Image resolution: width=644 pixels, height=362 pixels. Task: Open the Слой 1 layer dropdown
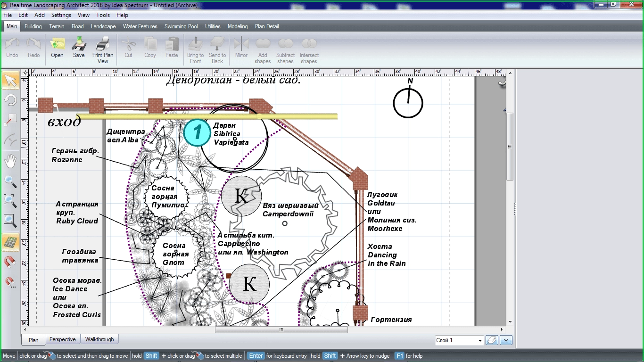click(x=459, y=340)
